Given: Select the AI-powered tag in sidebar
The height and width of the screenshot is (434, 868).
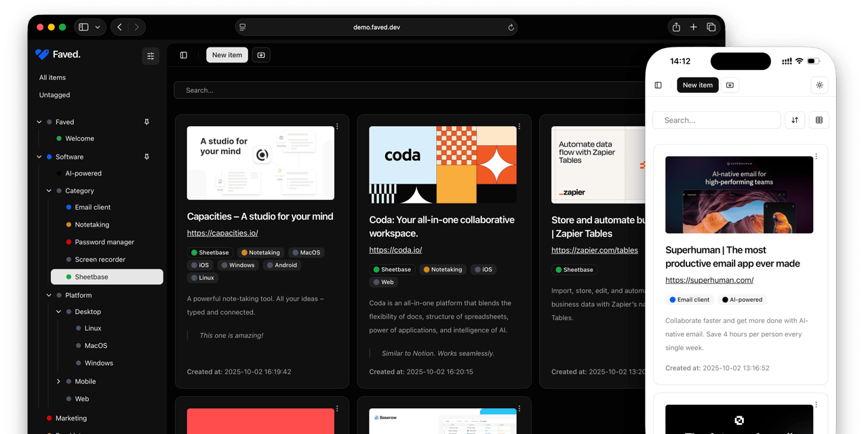Looking at the screenshot, I should coord(83,174).
